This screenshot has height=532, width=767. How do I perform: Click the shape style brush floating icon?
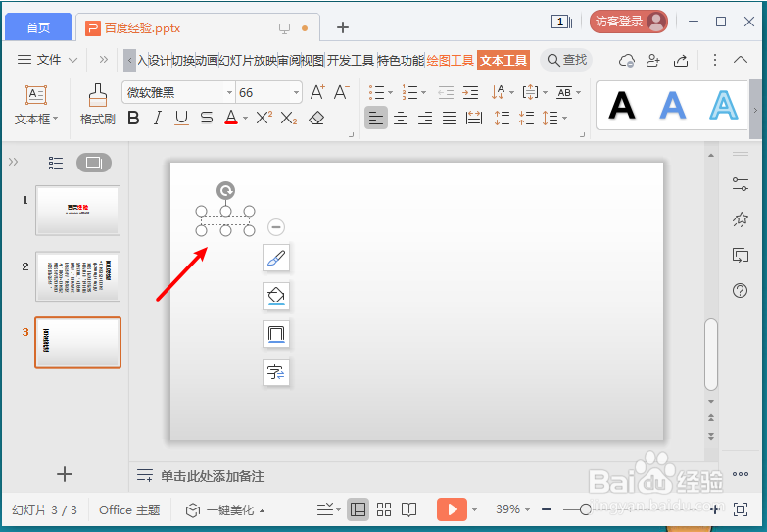(276, 258)
